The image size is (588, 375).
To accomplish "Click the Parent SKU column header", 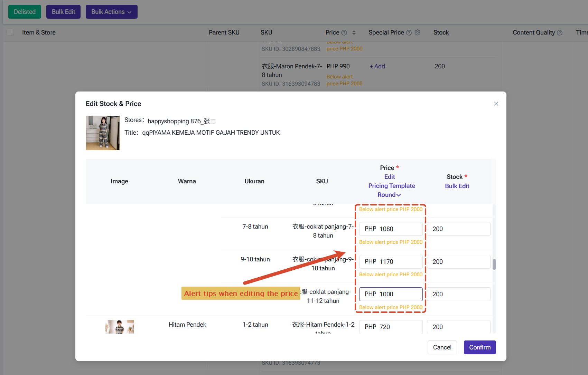I will tap(224, 32).
